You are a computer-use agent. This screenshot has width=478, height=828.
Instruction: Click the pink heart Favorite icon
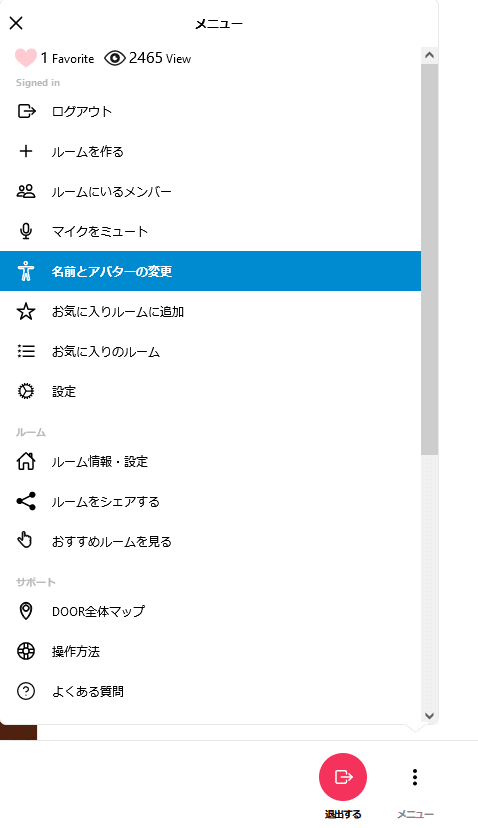[x=25, y=58]
